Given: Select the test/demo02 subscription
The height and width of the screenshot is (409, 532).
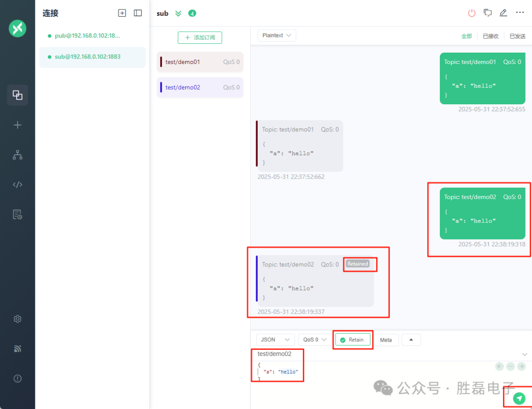Looking at the screenshot, I should click(200, 87).
